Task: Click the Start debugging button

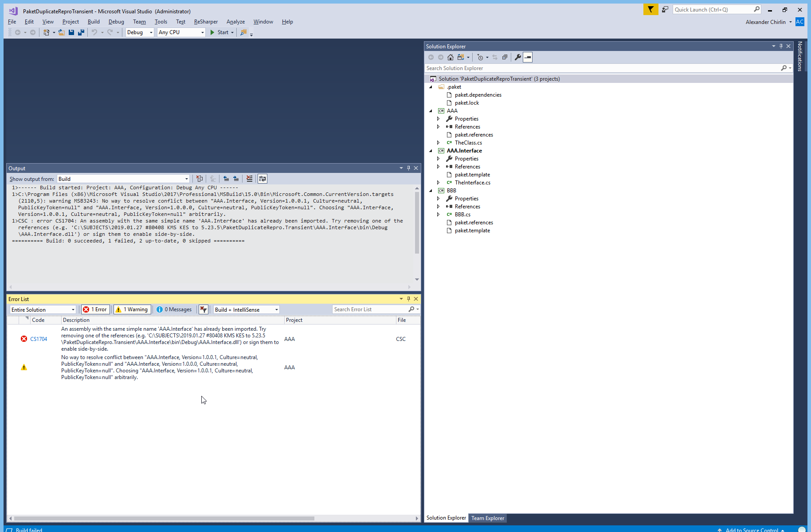Action: (220, 32)
